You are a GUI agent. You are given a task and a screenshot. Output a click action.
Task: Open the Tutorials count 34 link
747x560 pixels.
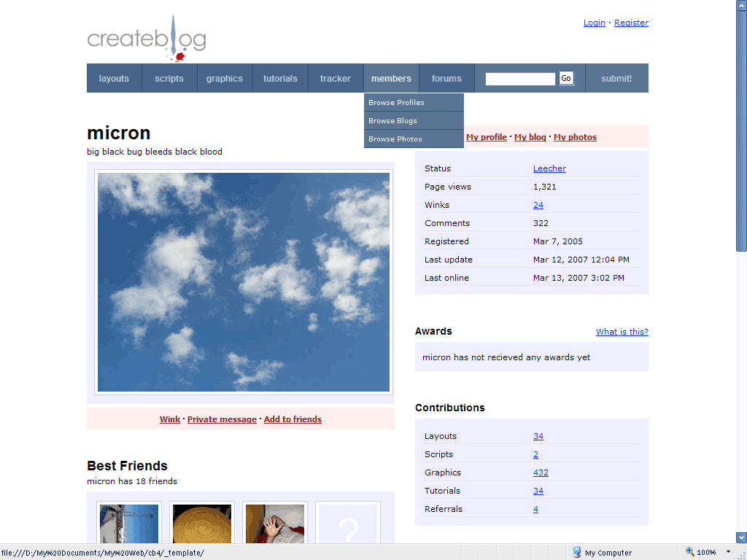tap(538, 491)
